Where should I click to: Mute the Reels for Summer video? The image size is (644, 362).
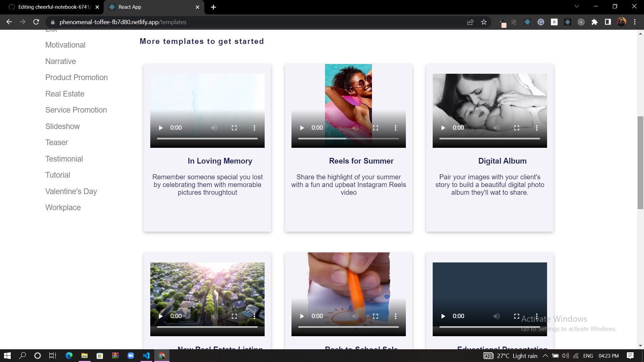pos(356,128)
